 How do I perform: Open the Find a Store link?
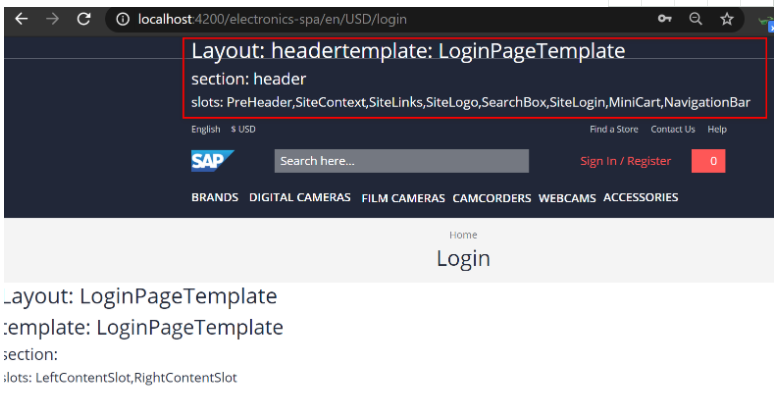point(614,130)
